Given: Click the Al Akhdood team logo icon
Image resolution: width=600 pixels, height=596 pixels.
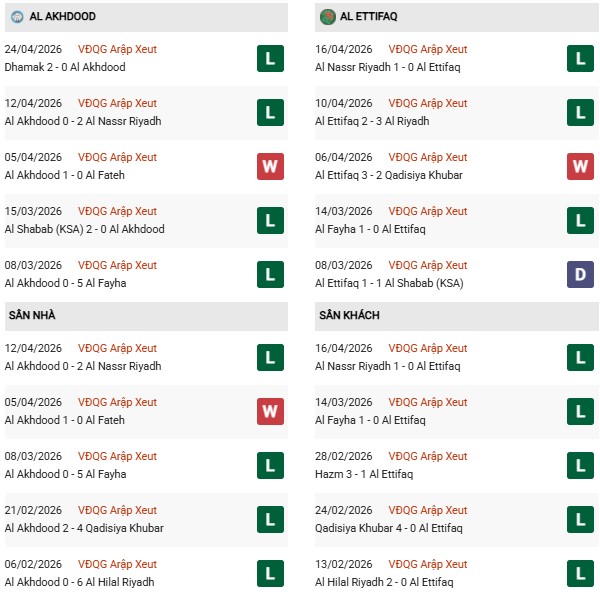Looking at the screenshot, I should [17, 17].
